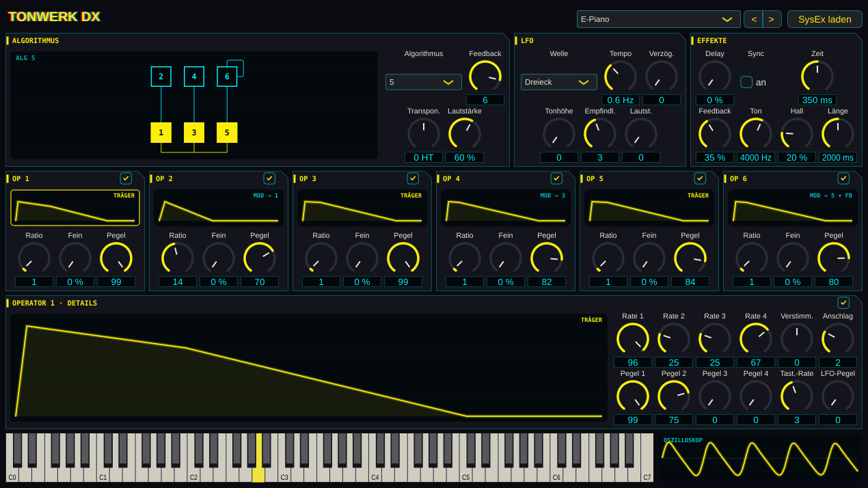Image resolution: width=868 pixels, height=488 pixels.
Task: Click the LFO Tempo knob
Action: 621,77
